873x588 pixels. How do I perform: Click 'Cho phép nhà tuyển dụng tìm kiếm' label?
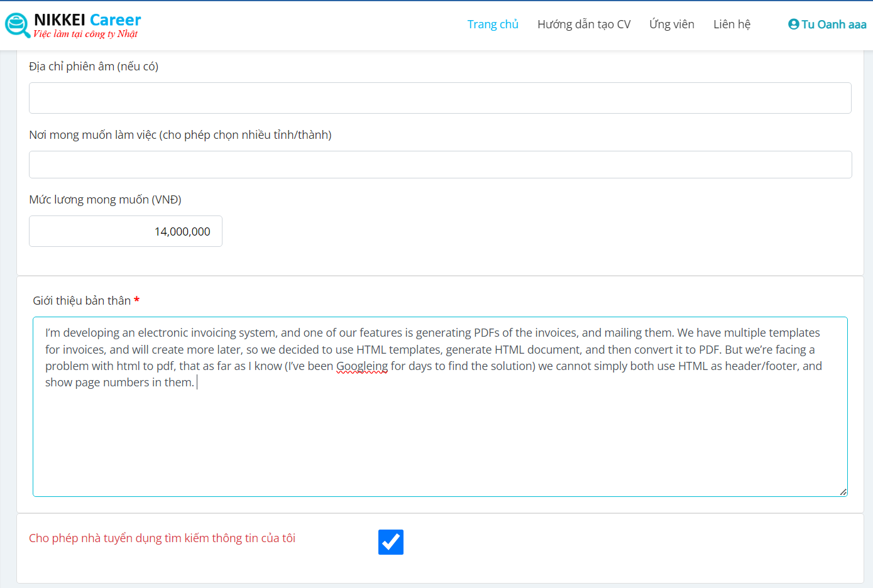click(x=162, y=538)
